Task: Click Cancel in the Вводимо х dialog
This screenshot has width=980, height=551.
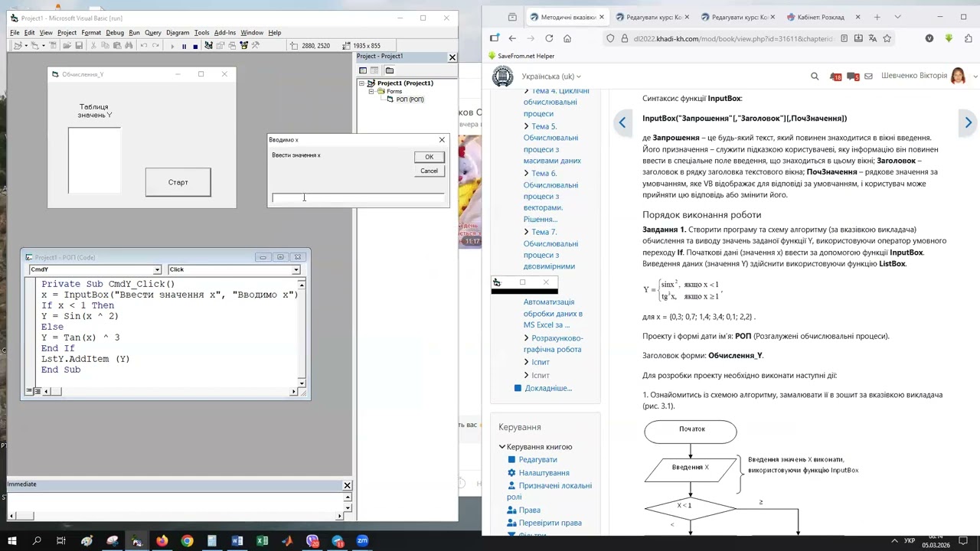Action: 429,171
